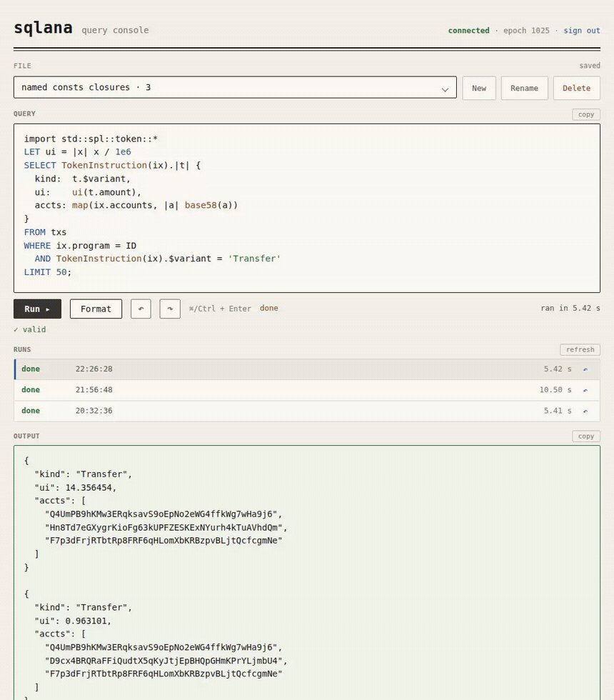614x700 pixels.
Task: Select the run from 22:26:28
Action: coord(306,369)
